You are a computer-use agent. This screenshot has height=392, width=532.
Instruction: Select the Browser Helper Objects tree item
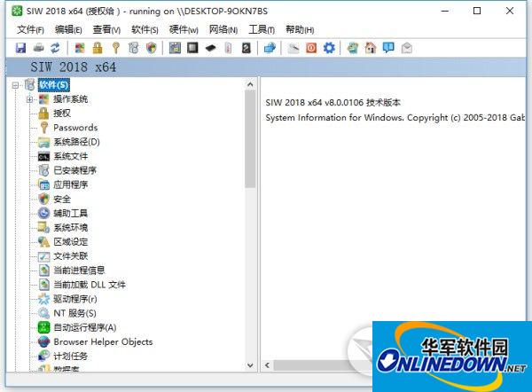(x=103, y=341)
